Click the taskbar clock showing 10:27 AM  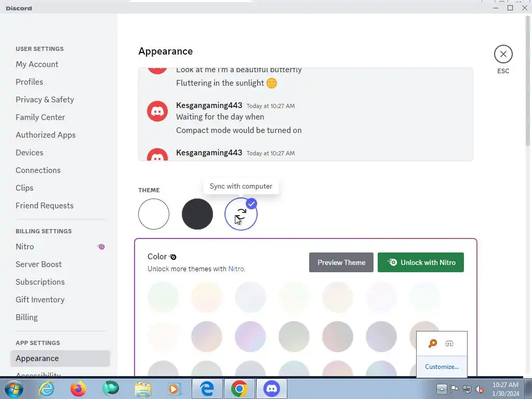tap(505, 389)
